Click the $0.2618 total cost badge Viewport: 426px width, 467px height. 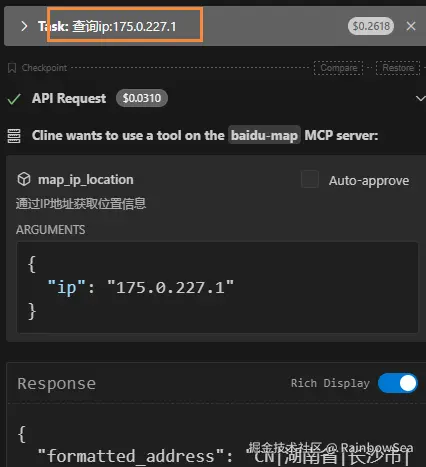pos(371,26)
